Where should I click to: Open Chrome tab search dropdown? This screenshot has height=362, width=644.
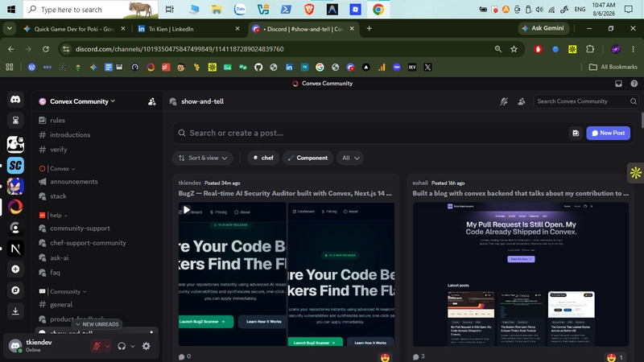tap(9, 28)
